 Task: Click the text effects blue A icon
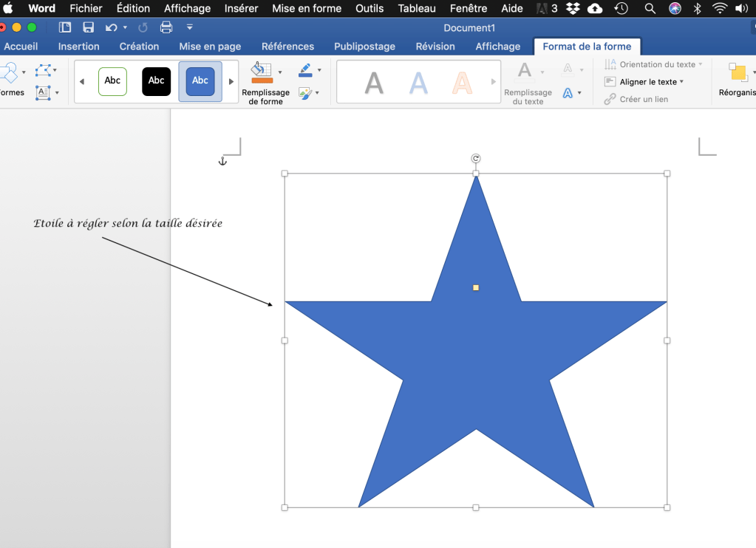(x=568, y=93)
